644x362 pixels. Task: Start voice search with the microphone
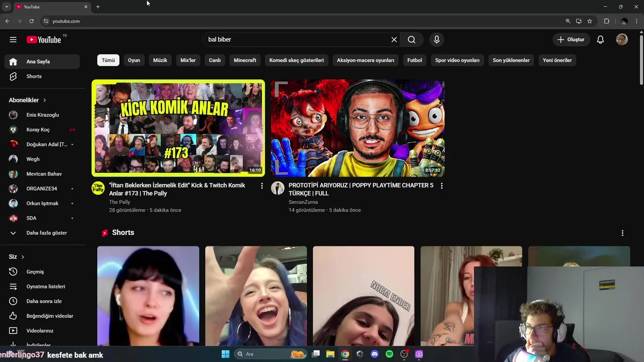point(436,40)
